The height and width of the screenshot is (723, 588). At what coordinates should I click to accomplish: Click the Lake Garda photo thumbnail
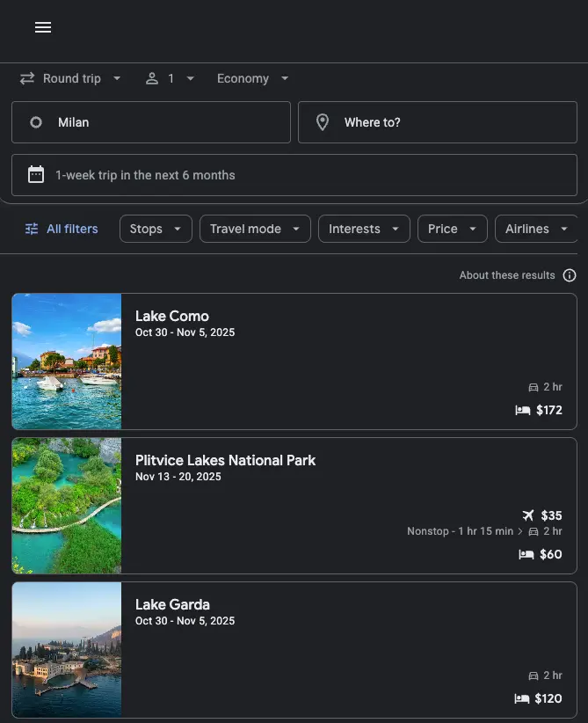(x=67, y=649)
